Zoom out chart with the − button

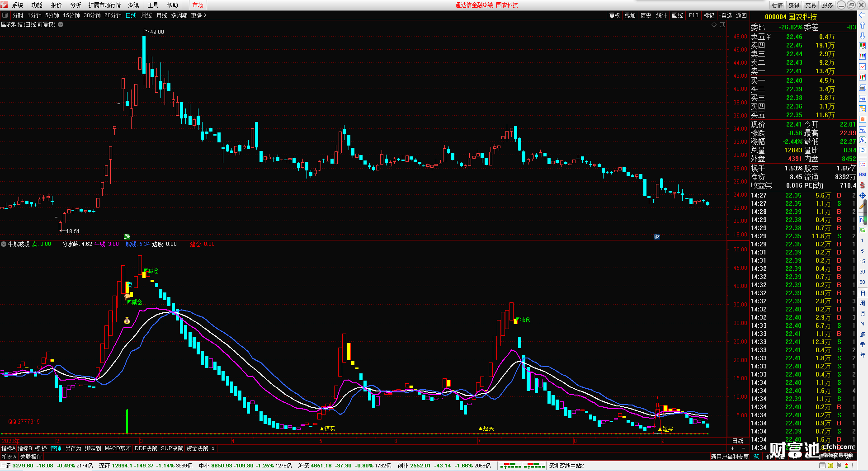pyautogui.click(x=744, y=448)
